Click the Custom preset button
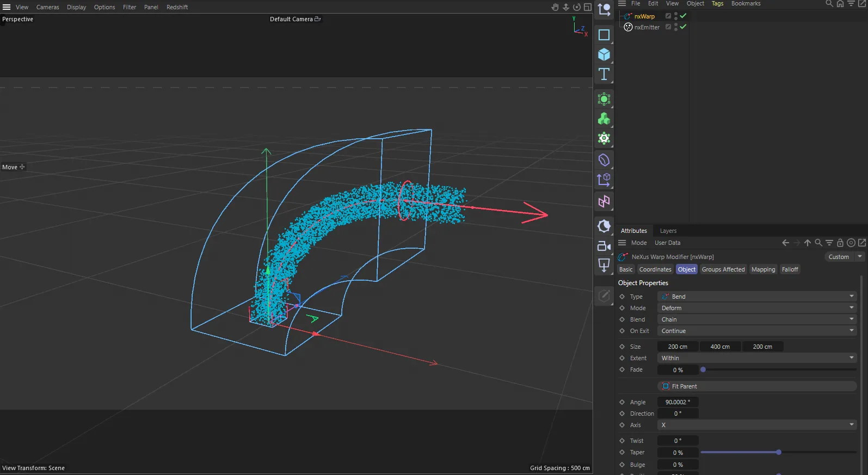This screenshot has height=475, width=868. pos(839,257)
